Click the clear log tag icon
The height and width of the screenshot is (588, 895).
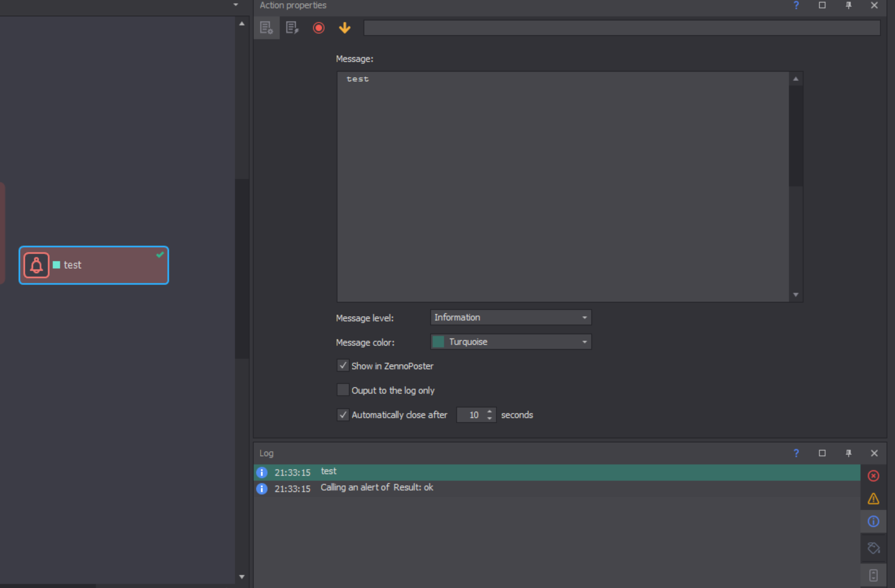[873, 548]
